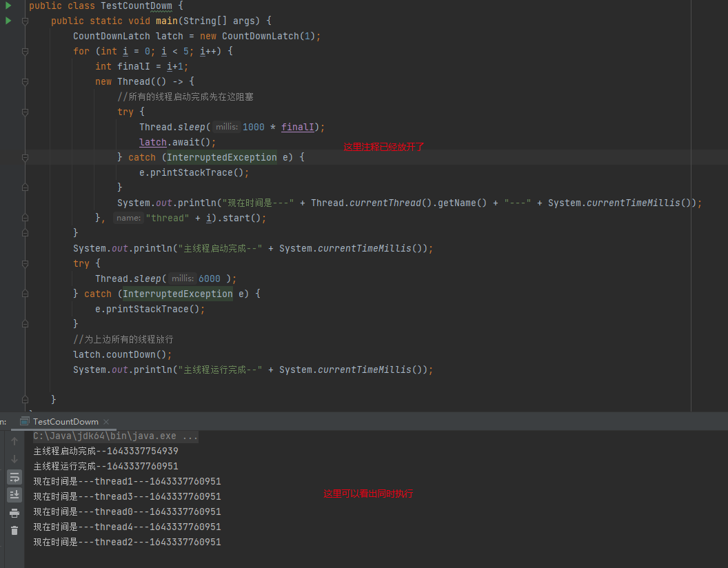Click the comment 为上边所有的线程放行
This screenshot has width=728, height=568.
point(123,339)
